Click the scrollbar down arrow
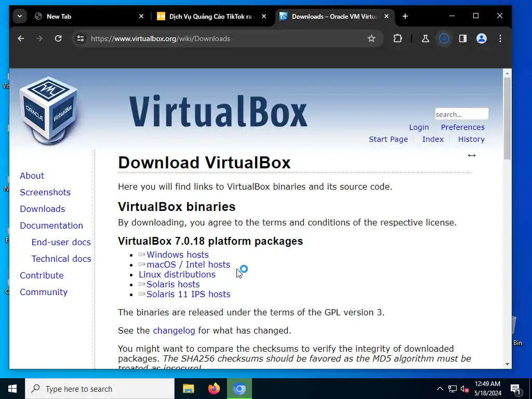This screenshot has width=532, height=399. (x=507, y=364)
